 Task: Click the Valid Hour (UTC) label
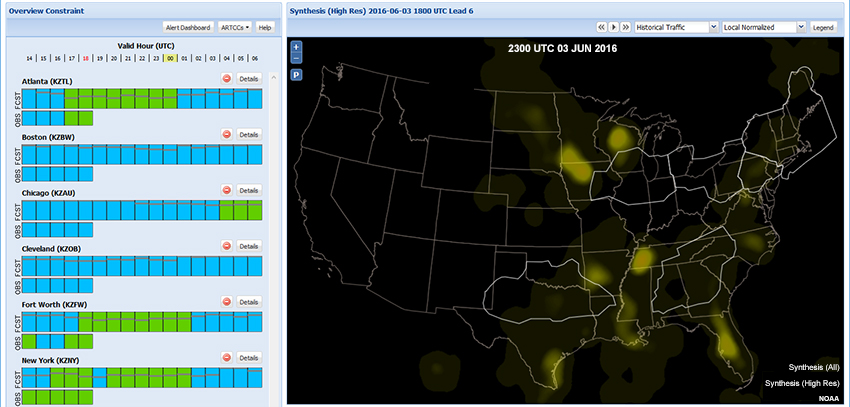146,46
